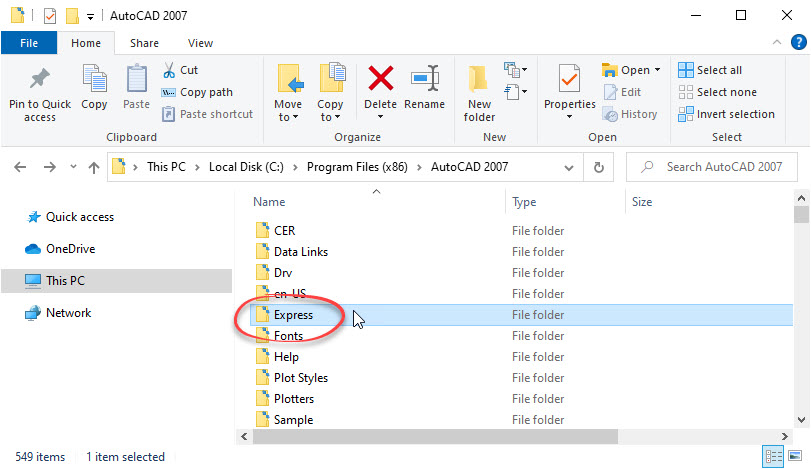811x469 pixels.
Task: Click the vertical scrollbar down arrow
Action: coord(801,420)
